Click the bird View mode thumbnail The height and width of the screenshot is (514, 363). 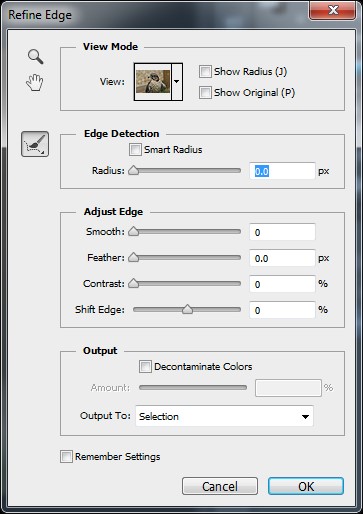153,82
